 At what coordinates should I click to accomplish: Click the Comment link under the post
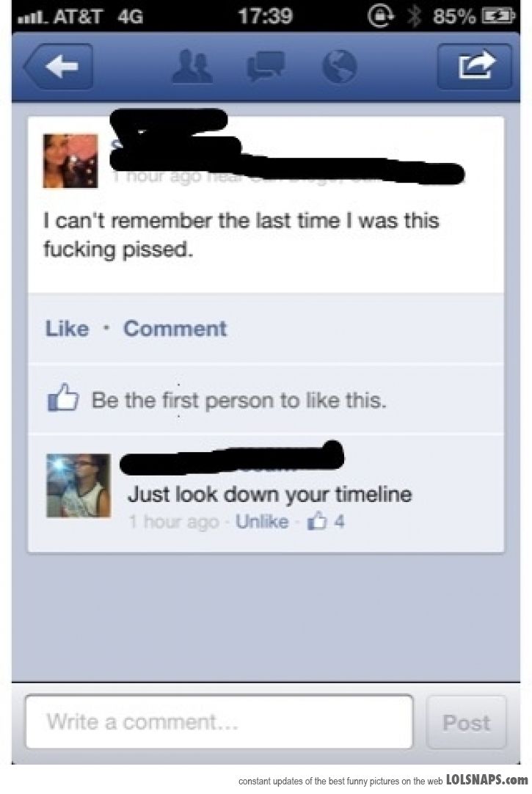pyautogui.click(x=175, y=329)
